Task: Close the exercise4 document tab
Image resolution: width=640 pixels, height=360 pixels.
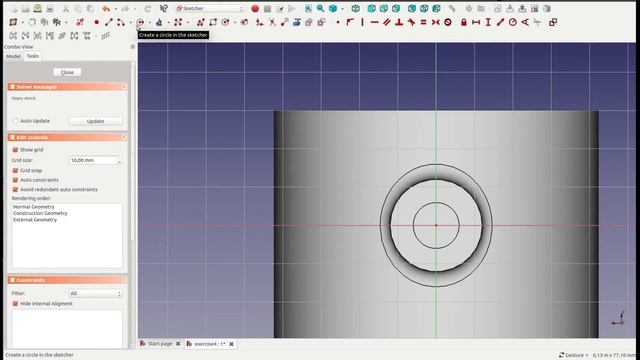Action: tap(231, 344)
